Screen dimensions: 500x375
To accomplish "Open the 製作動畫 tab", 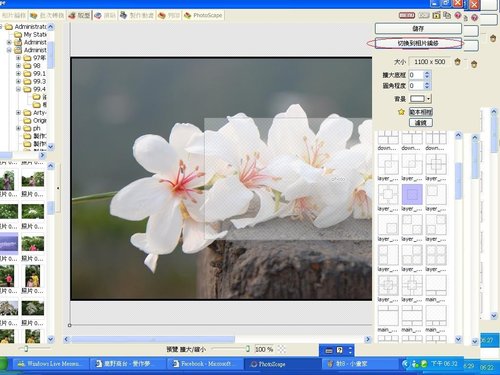I will pyautogui.click(x=137, y=15).
